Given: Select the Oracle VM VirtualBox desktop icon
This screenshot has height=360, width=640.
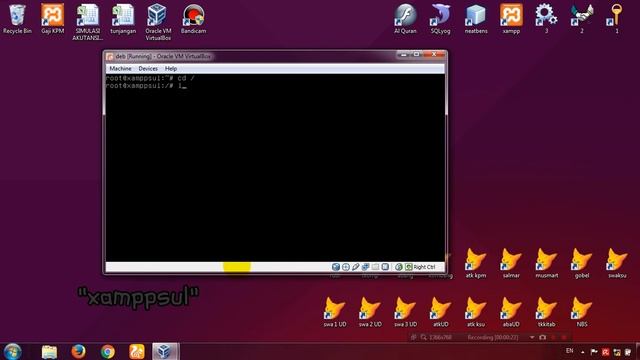Looking at the screenshot, I should [x=158, y=22].
